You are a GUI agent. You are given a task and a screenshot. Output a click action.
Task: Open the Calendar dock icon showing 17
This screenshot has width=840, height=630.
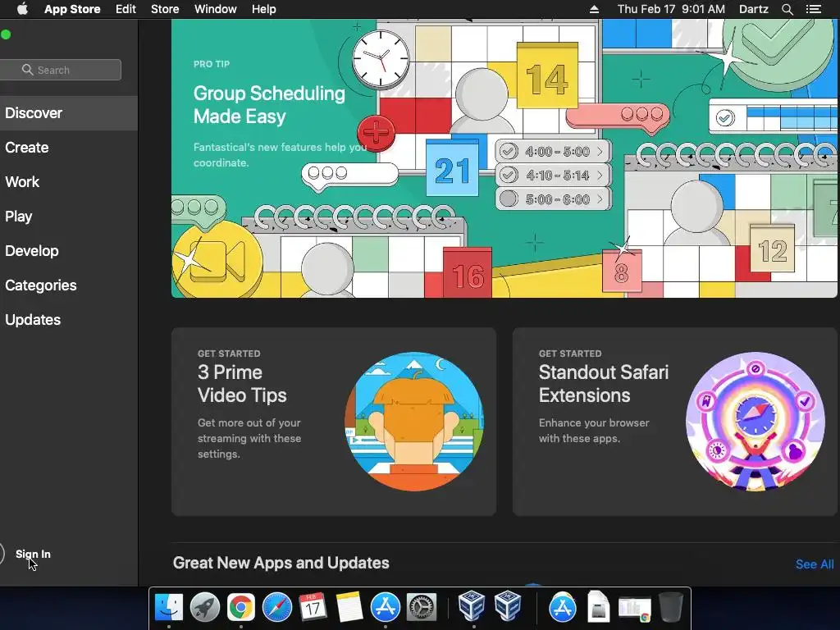[313, 607]
